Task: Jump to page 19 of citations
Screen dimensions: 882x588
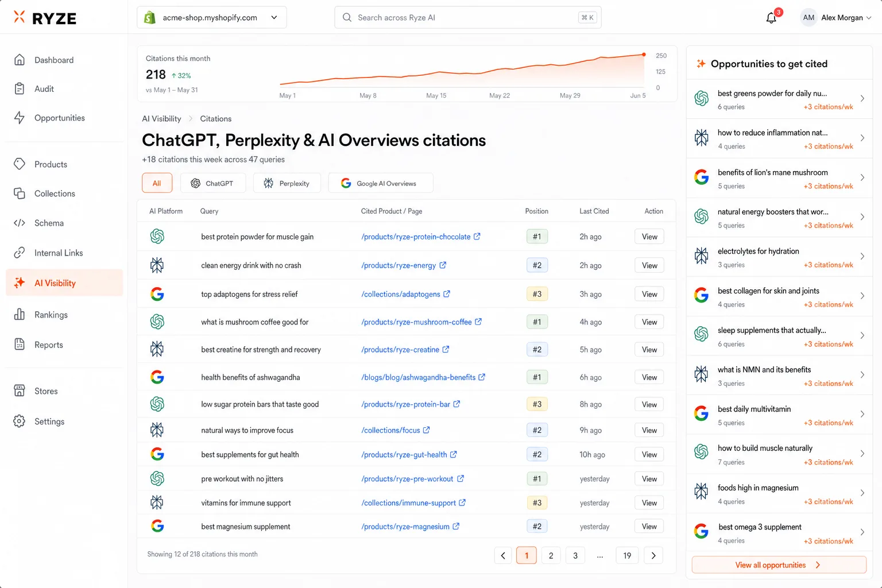Action: 627,555
